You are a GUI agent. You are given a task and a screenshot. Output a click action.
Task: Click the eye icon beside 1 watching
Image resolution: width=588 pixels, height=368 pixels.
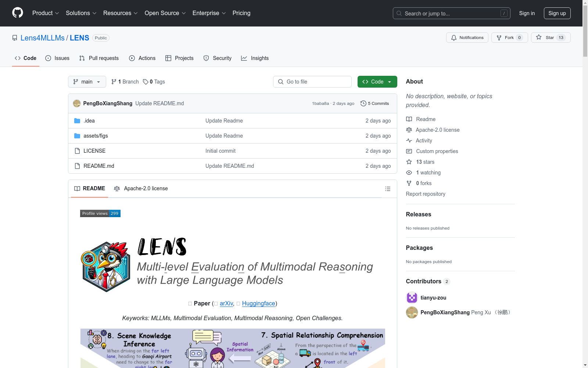(409, 173)
